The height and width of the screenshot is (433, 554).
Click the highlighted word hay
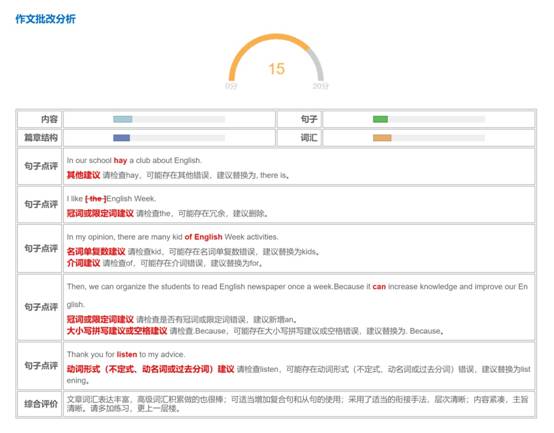[120, 161]
